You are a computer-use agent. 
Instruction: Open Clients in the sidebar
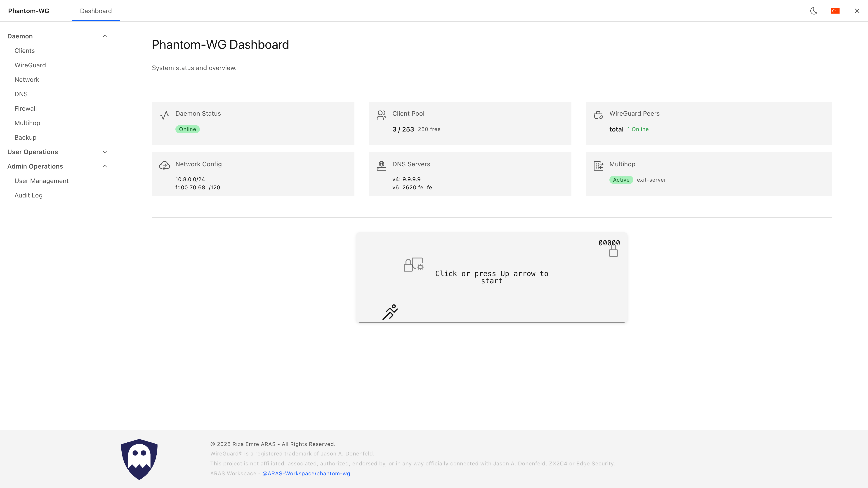pos(25,51)
